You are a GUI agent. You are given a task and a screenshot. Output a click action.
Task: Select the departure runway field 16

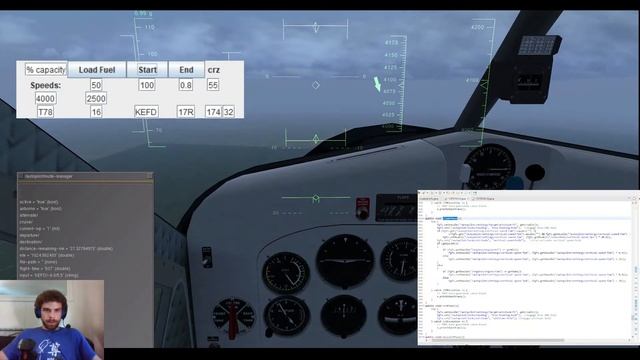pos(96,112)
